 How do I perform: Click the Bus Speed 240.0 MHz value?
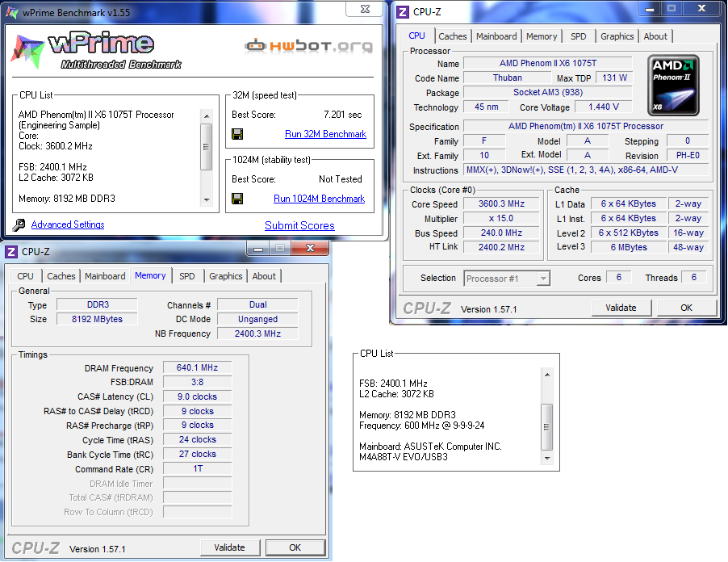tap(501, 233)
